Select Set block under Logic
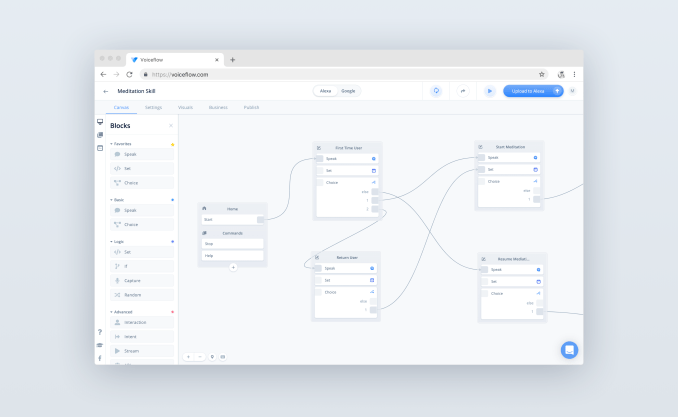The width and height of the screenshot is (678, 417). pyautogui.click(x=142, y=252)
